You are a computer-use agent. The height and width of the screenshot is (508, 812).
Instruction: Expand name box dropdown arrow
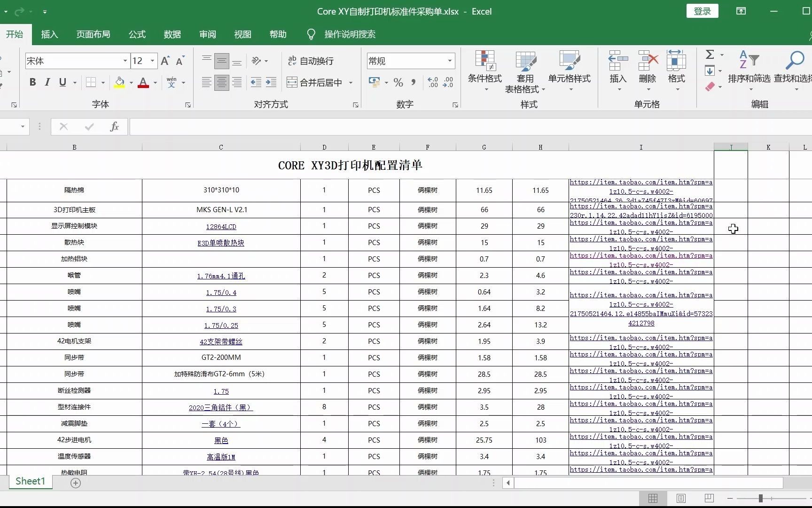(22, 127)
